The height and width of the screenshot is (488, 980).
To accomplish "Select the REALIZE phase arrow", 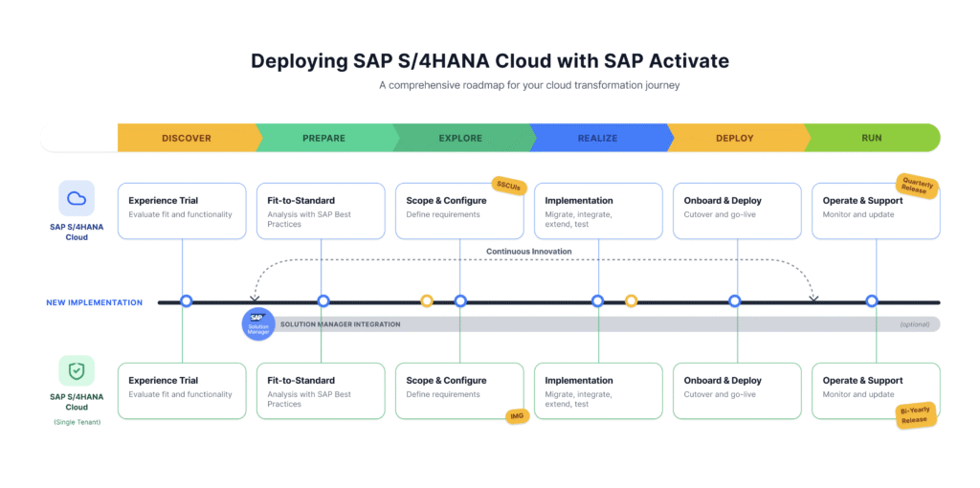I will 597,138.
